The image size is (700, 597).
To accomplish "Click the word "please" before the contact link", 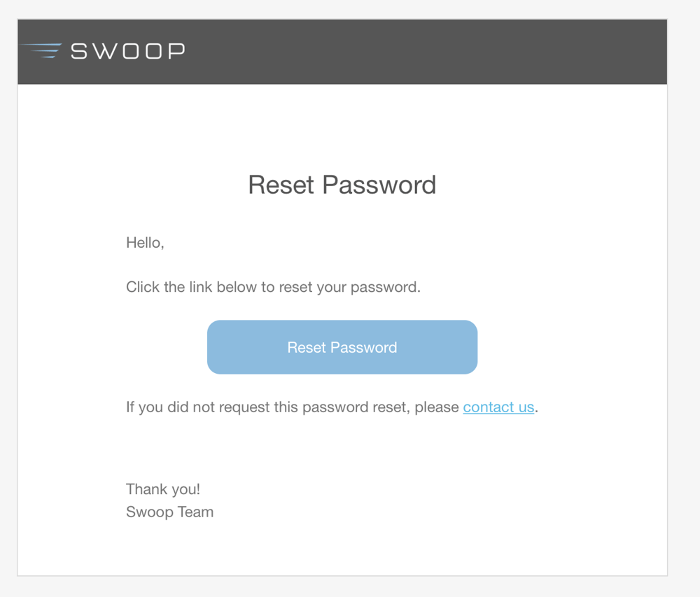I will 437,407.
